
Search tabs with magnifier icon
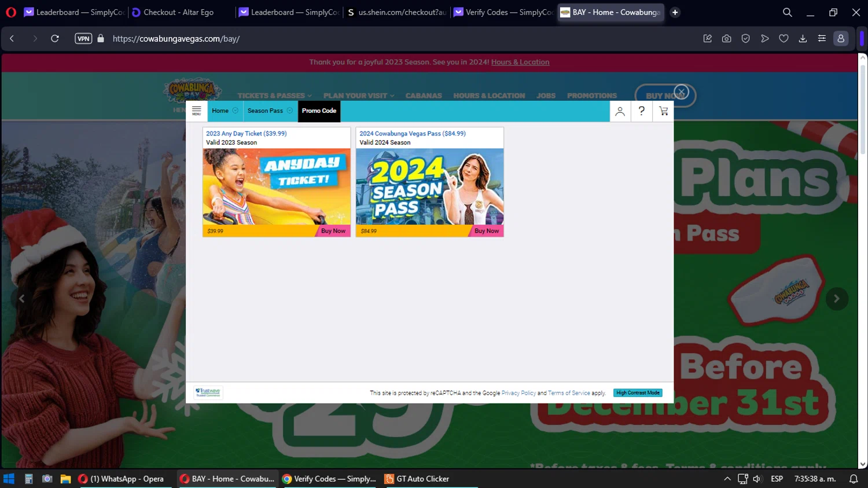(787, 12)
